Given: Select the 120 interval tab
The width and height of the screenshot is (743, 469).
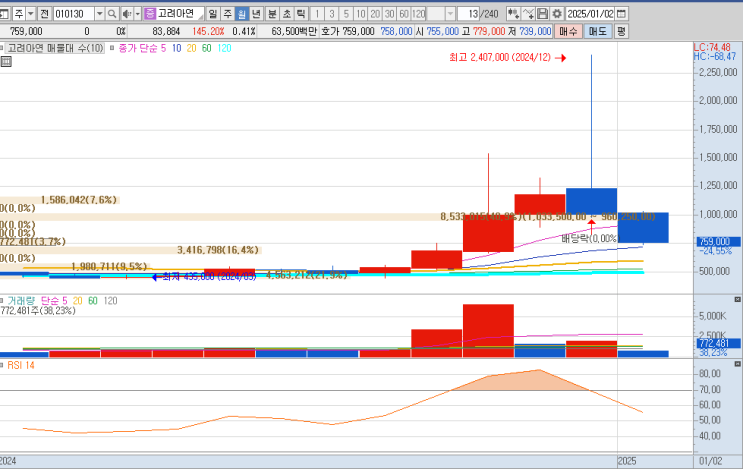Looking at the screenshot, I should tap(419, 14).
